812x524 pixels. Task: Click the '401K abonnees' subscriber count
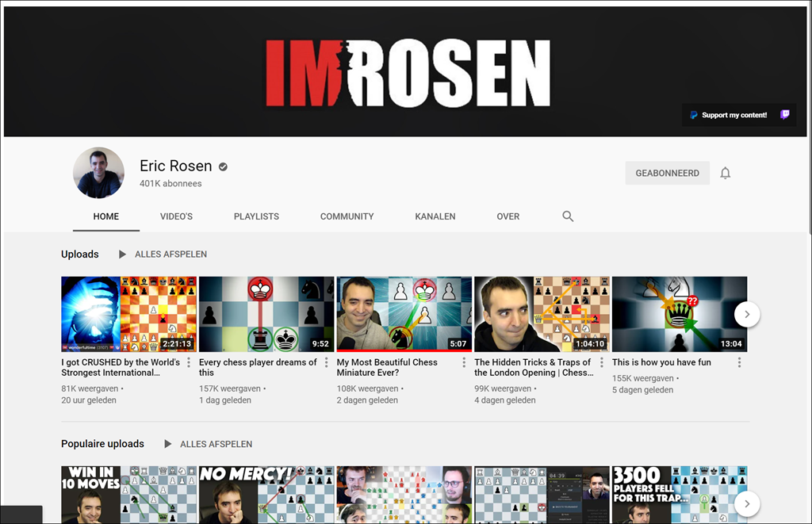click(x=170, y=183)
